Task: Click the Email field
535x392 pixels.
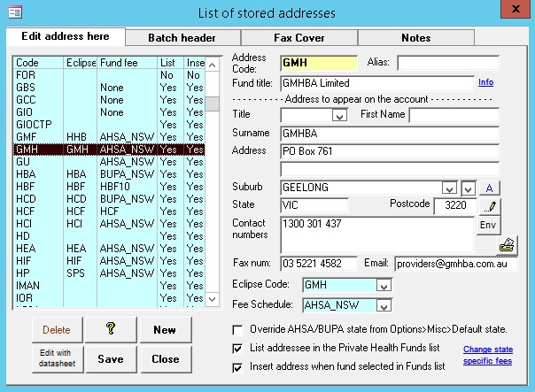Action: tap(456, 264)
